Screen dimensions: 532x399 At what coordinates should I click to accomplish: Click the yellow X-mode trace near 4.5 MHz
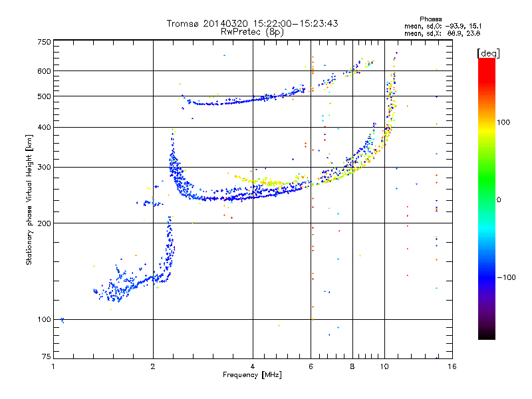(x=271, y=182)
